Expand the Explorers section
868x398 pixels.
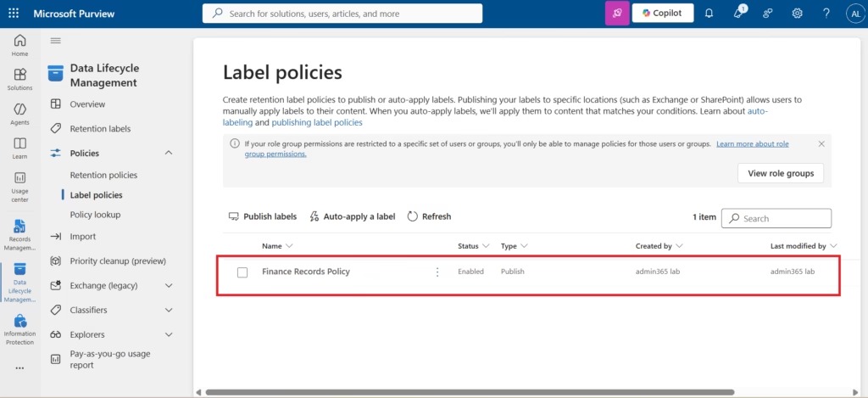[169, 335]
